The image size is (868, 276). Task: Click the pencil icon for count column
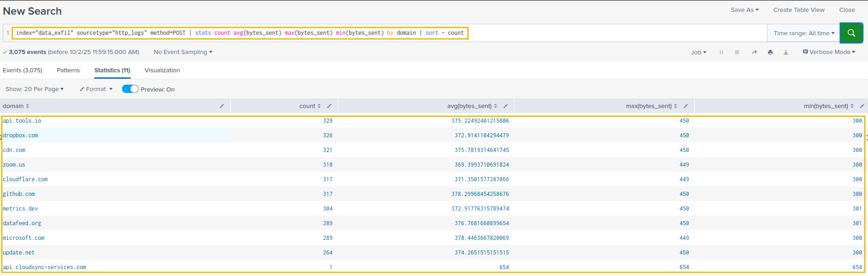point(329,106)
